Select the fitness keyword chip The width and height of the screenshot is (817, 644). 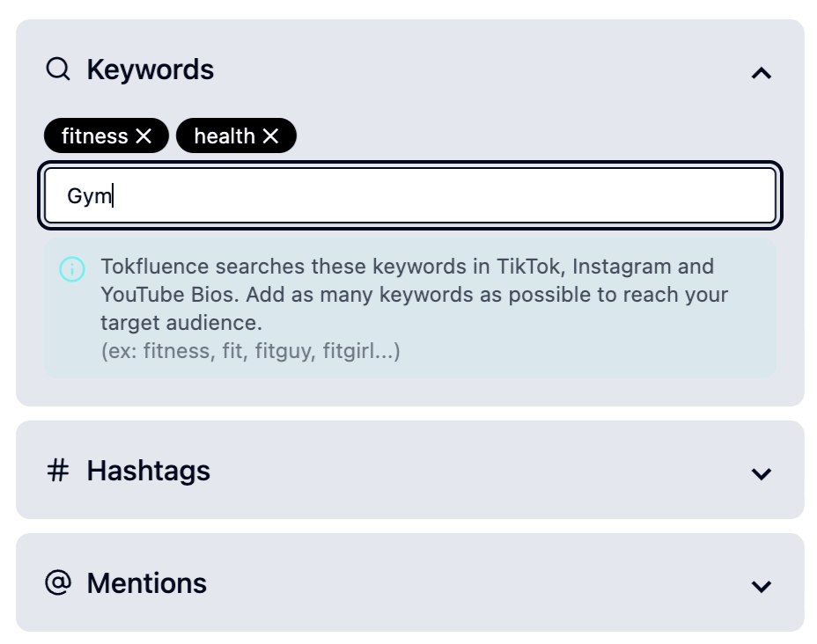[x=97, y=135]
